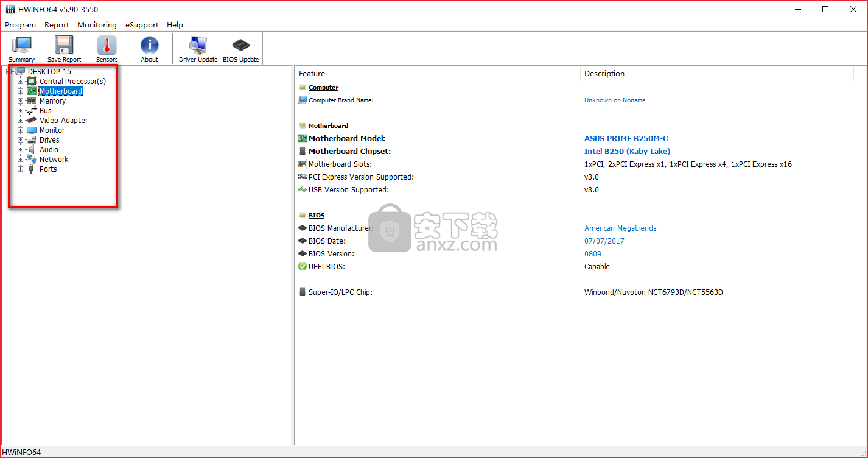Screen dimensions: 868x458
Task: Open the eSupport menu
Action: click(142, 25)
